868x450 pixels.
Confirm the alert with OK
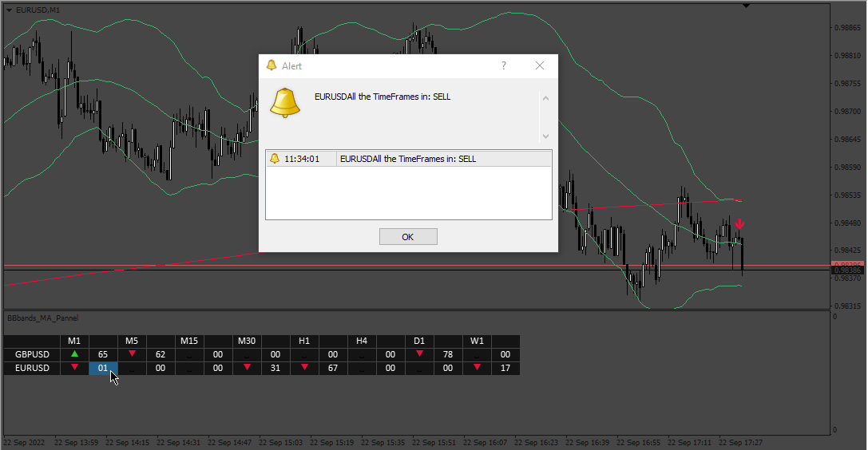408,237
